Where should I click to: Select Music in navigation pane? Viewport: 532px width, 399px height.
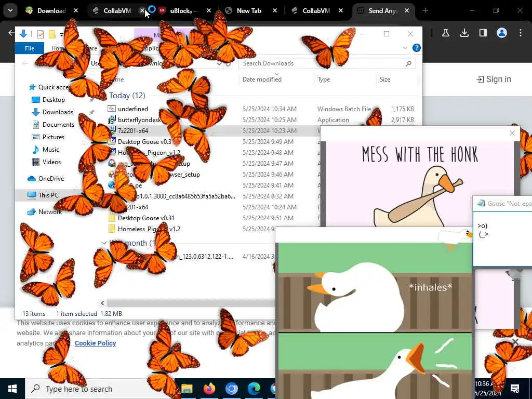tap(50, 150)
